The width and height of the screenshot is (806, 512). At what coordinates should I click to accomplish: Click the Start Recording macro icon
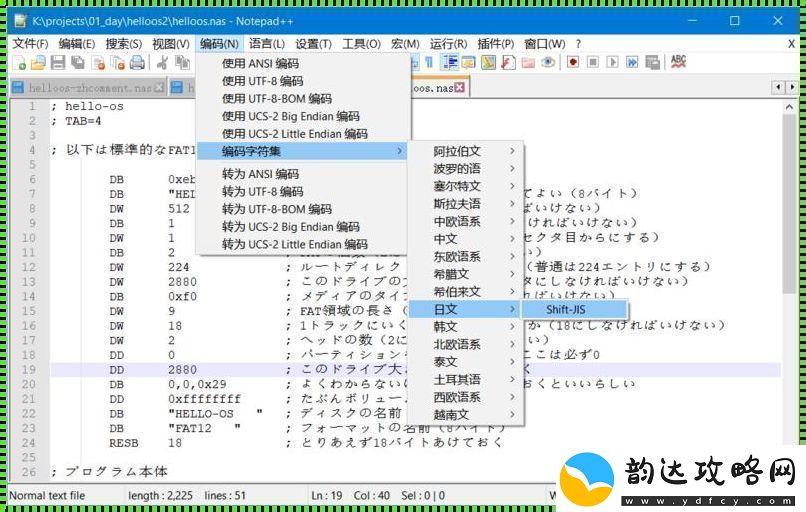pos(573,62)
